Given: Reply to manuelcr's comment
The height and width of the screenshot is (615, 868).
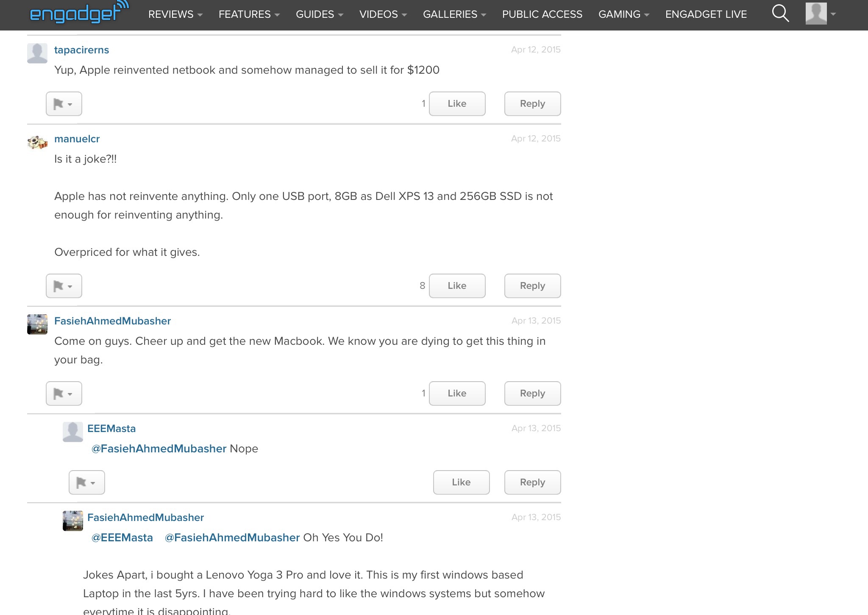Looking at the screenshot, I should (x=532, y=286).
